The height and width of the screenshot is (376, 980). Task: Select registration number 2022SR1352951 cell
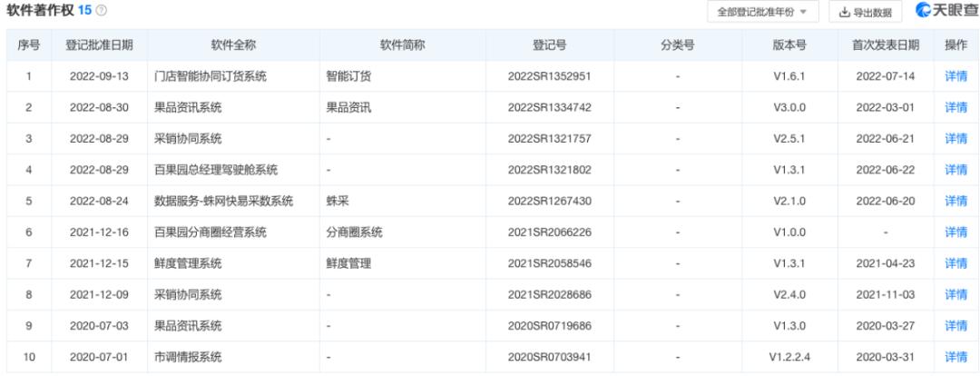549,76
